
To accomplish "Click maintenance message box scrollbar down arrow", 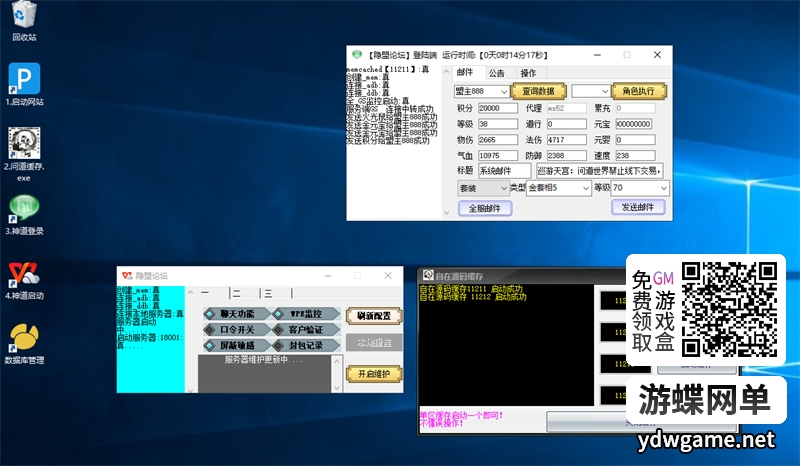I will [337, 387].
